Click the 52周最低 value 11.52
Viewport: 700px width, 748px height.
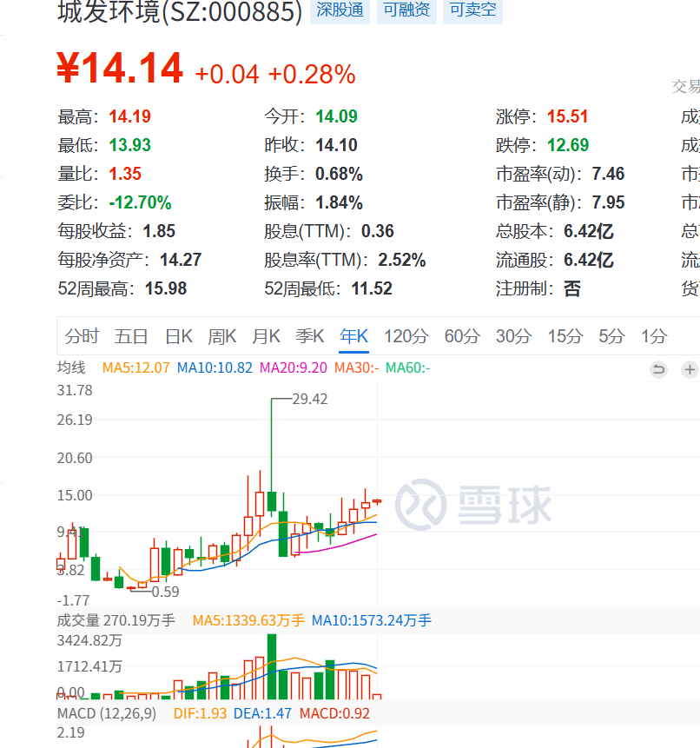372,288
